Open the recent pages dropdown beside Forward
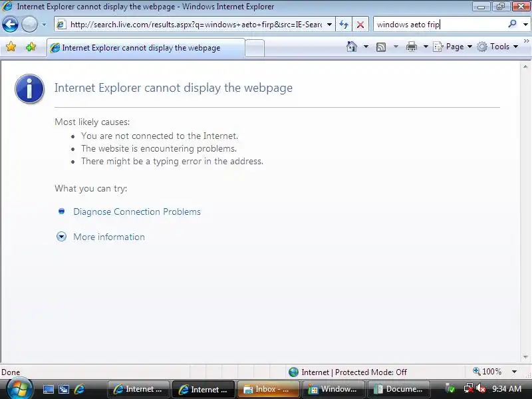Screen dimensions: 532x399 (44, 25)
